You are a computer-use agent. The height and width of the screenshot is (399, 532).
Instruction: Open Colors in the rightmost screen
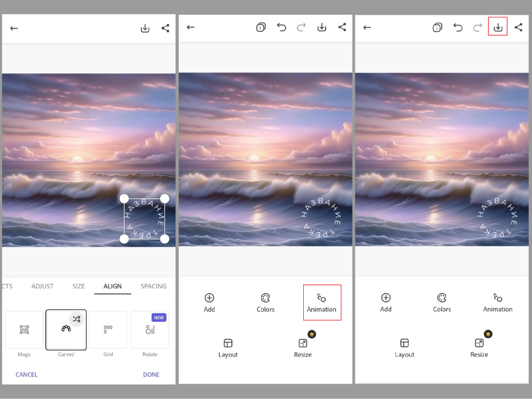point(442,302)
